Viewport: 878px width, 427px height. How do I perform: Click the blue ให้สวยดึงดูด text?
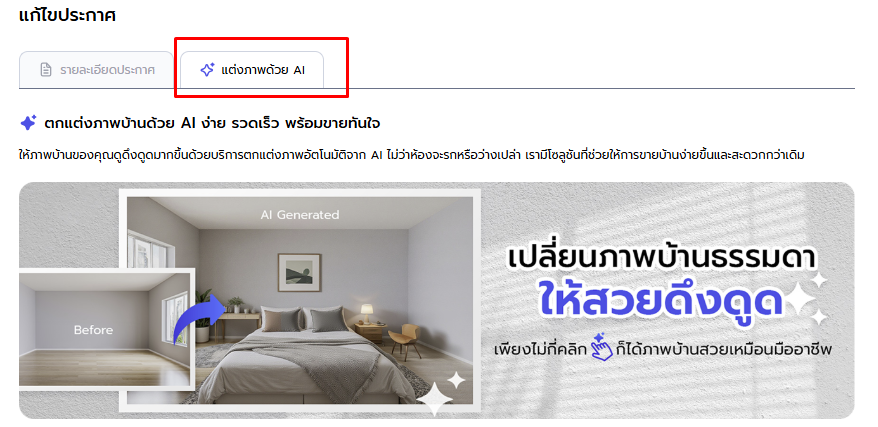[660, 300]
